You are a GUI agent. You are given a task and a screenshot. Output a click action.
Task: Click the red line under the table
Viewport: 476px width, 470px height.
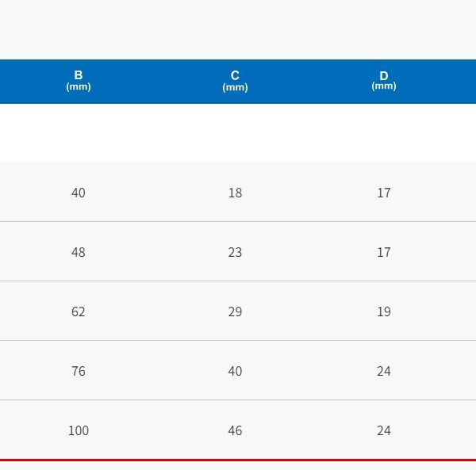[x=238, y=460]
